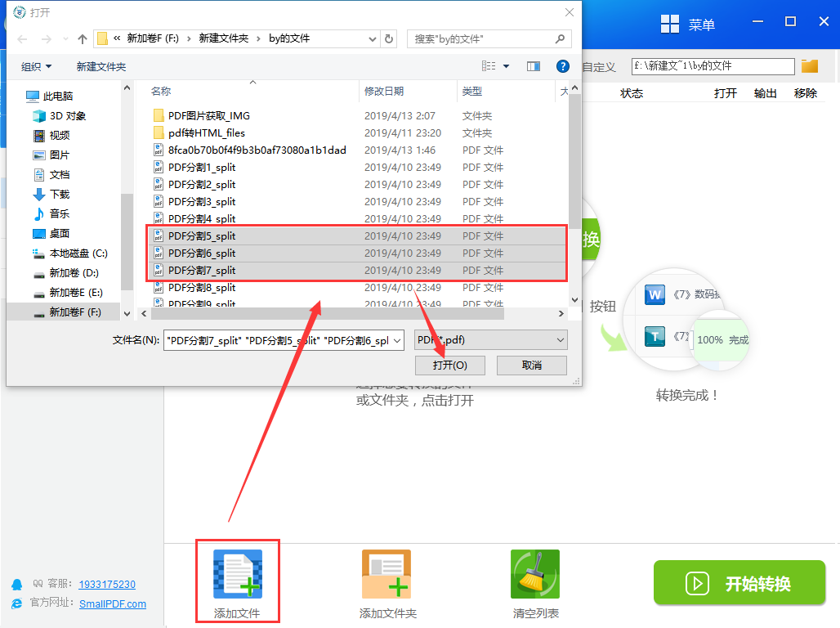Image resolution: width=840 pixels, height=628 pixels.
Task: Refresh the current folder view
Action: tap(389, 38)
